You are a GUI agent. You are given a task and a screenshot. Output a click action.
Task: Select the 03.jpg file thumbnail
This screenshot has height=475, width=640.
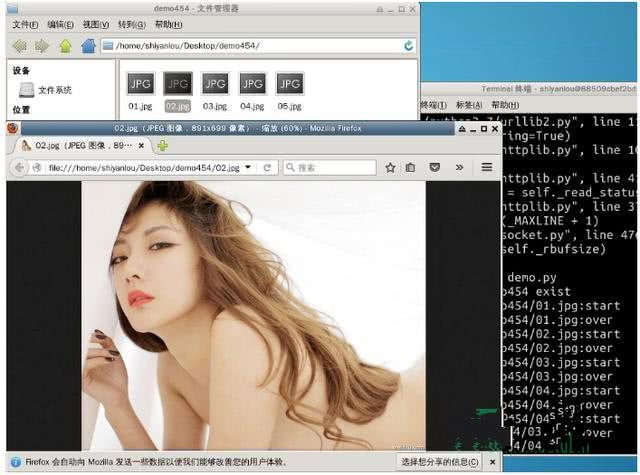point(215,91)
